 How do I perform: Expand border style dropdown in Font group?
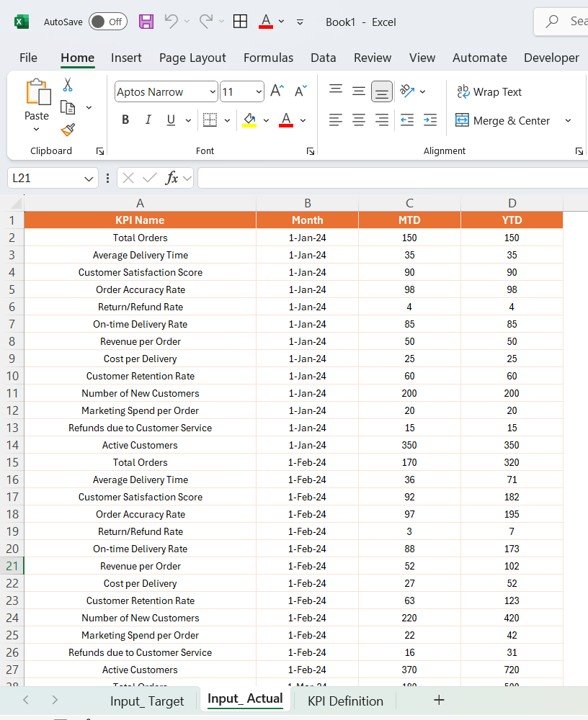[x=227, y=120]
